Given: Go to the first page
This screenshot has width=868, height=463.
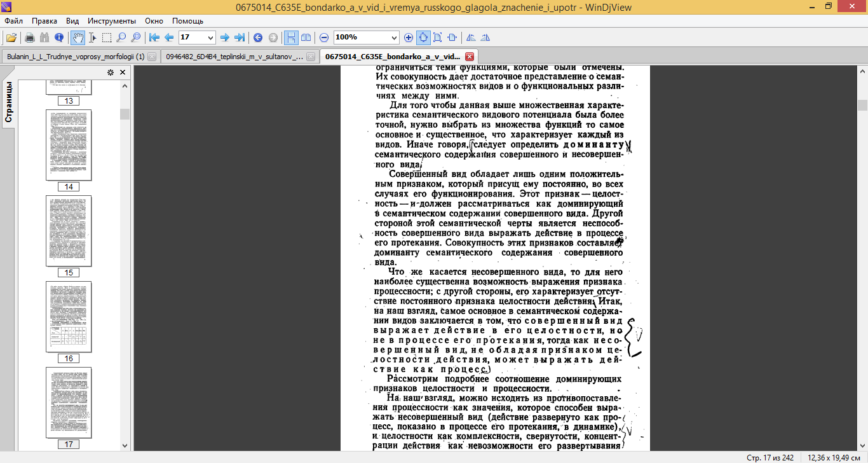Looking at the screenshot, I should [x=154, y=38].
